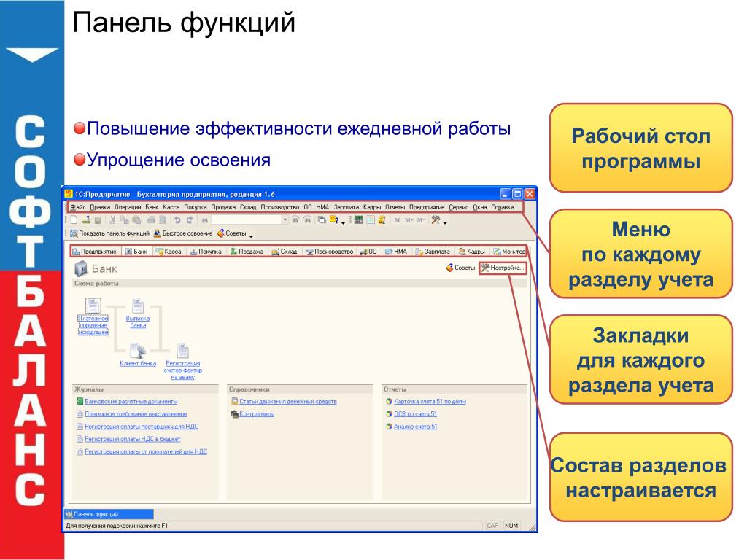
Task: Click the Клиент банка satellite dish icon
Action: [138, 351]
